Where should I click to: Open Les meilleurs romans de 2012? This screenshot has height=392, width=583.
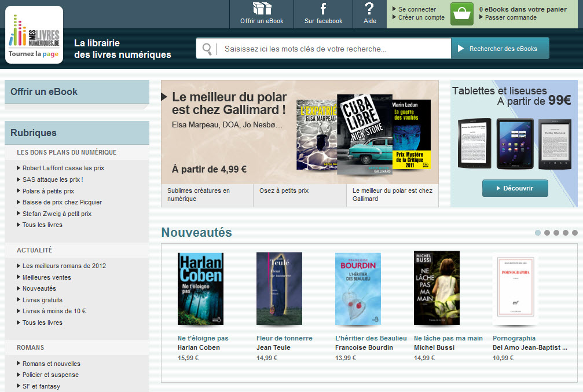click(x=64, y=266)
